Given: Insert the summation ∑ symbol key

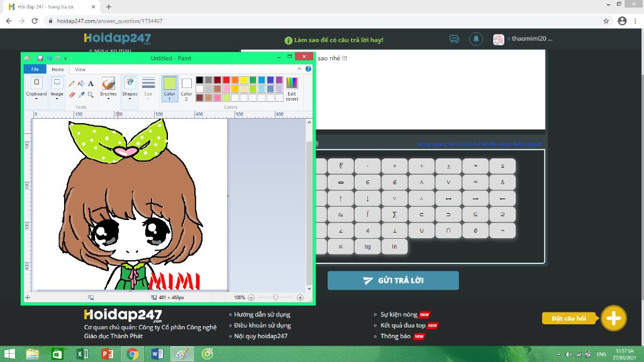Looking at the screenshot, I should click(394, 214).
